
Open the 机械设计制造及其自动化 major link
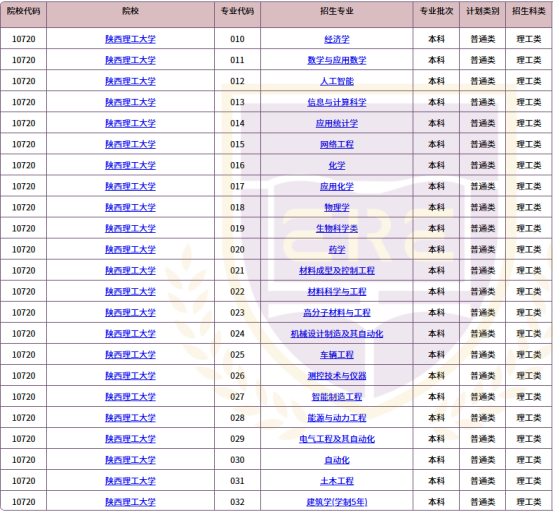click(x=337, y=334)
